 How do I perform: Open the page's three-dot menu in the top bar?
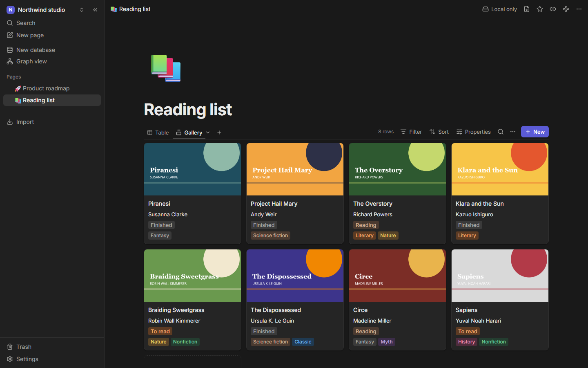[579, 9]
